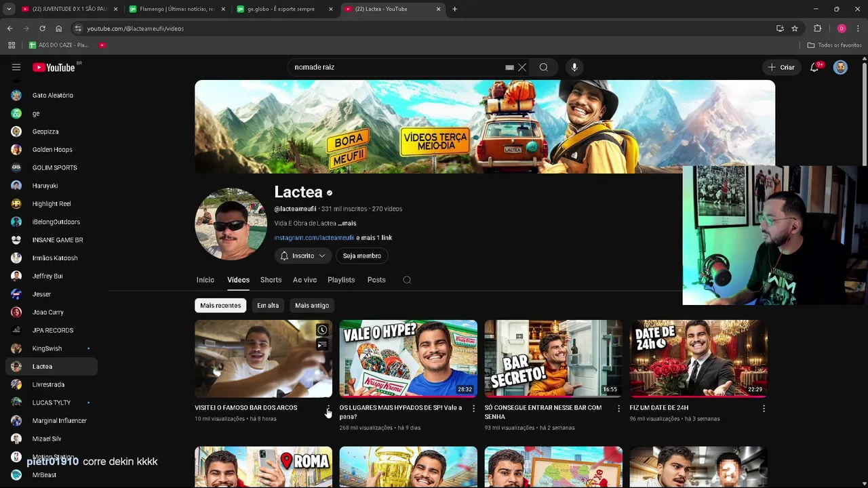868x488 pixels.
Task: Open the Posts tab
Action: point(376,280)
